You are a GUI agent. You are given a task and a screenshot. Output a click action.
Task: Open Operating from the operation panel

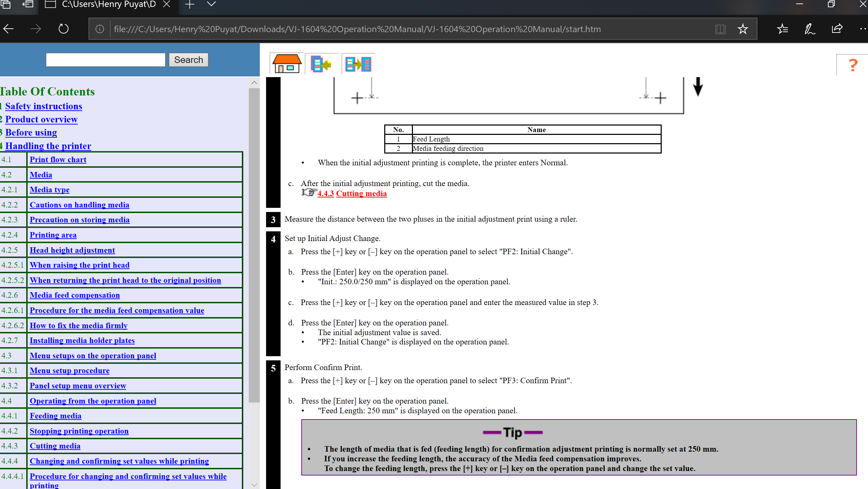pyautogui.click(x=93, y=401)
